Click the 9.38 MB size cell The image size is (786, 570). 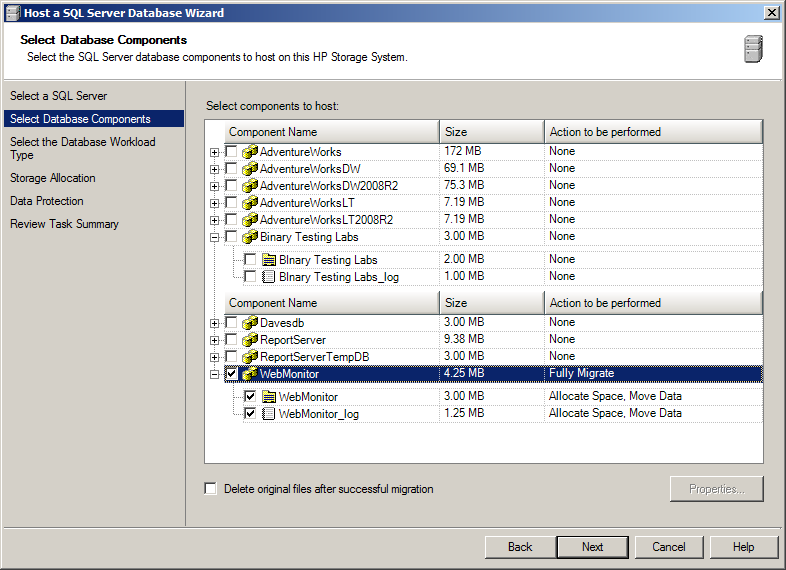tap(492, 339)
